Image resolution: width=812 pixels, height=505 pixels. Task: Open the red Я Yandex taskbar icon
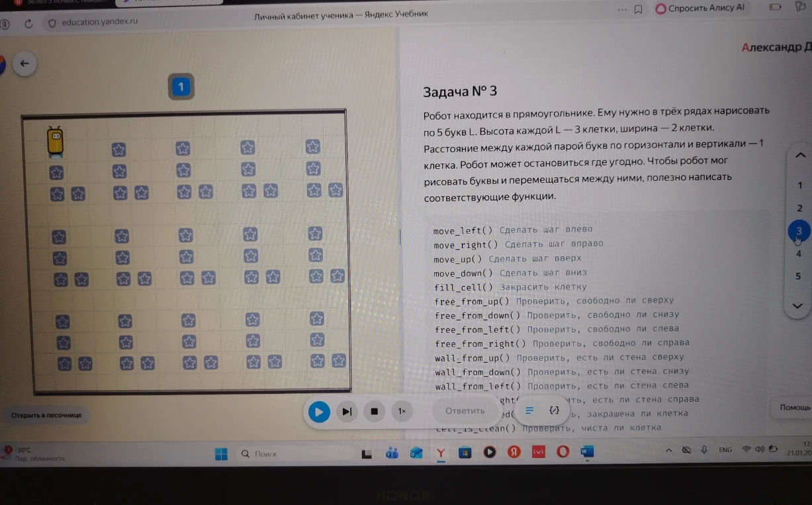(x=514, y=452)
